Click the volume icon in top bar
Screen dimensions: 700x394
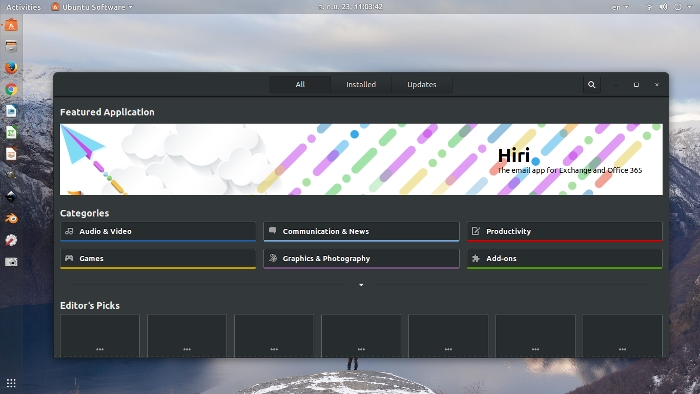tap(664, 7)
